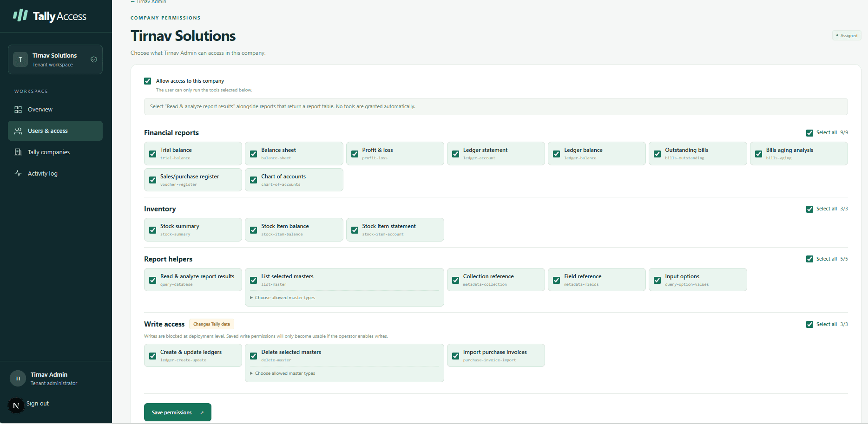Click the T avatar in workspace card

pos(20,59)
